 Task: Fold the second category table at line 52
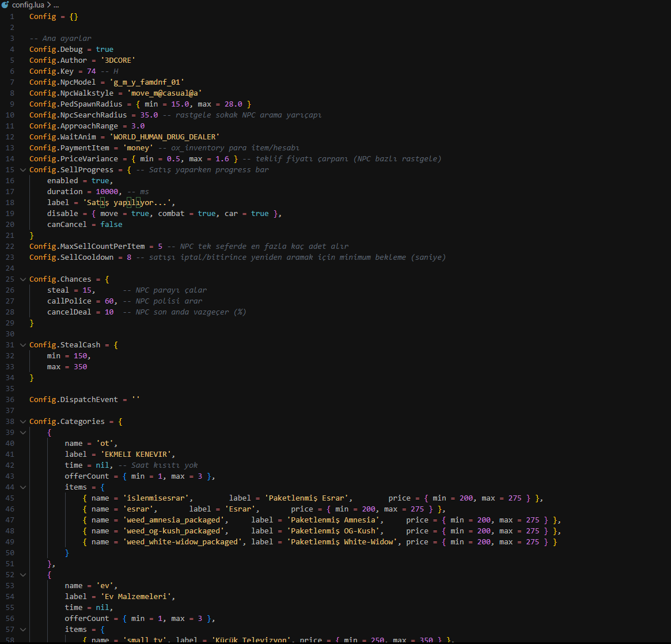pyautogui.click(x=23, y=575)
